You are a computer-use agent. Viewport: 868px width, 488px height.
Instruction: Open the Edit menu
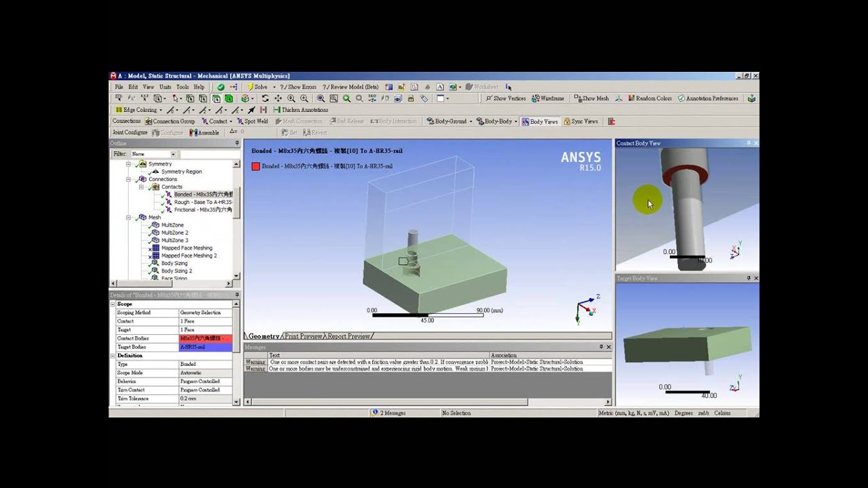click(133, 87)
